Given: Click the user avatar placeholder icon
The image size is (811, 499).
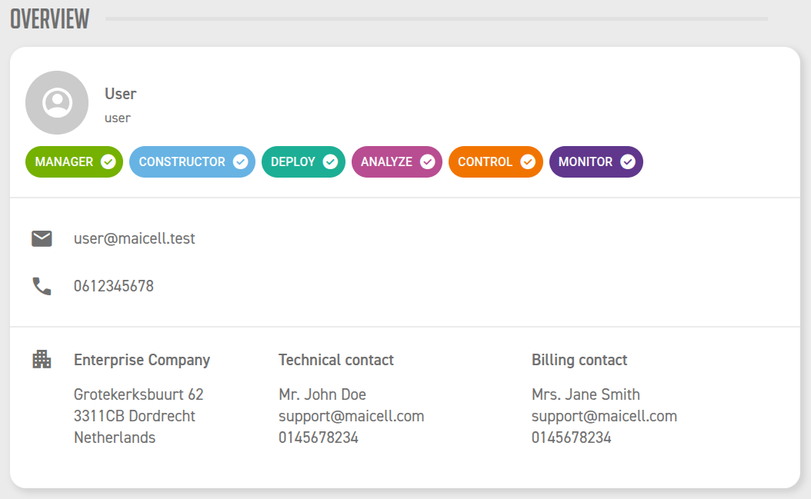Looking at the screenshot, I should [x=57, y=102].
